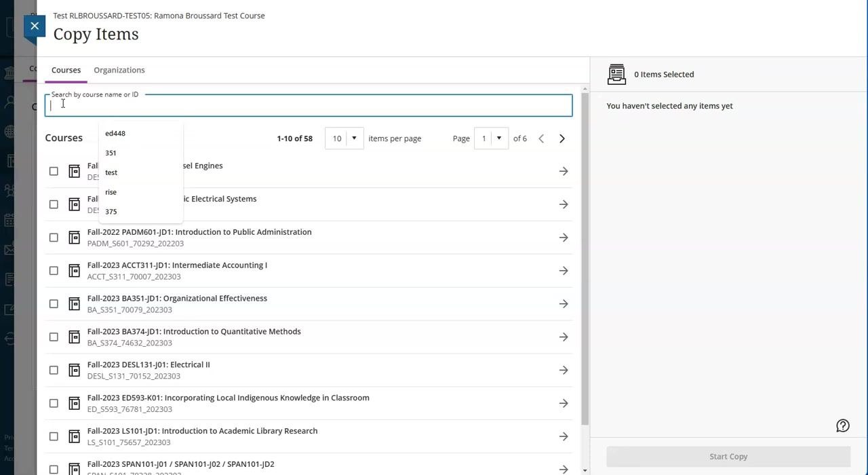Open Introduction to Quantitative Methods course
868x475 pixels.
[194, 332]
